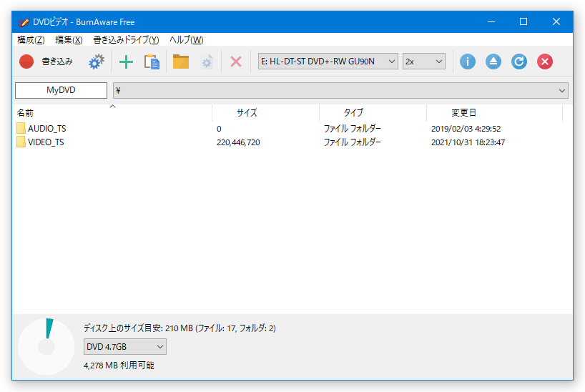Click the disc usage pie chart
The width and height of the screenshot is (585, 392).
(46, 347)
